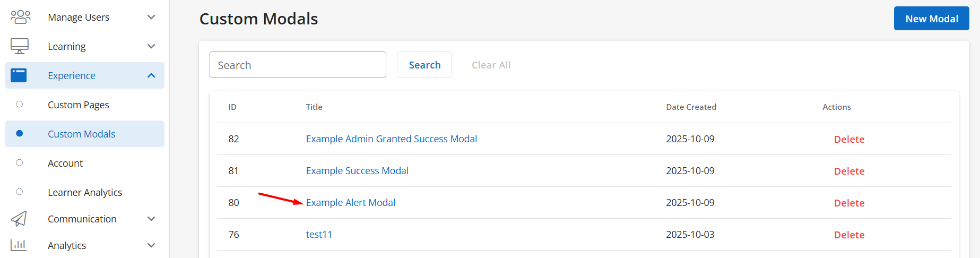
Task: Open Example Alert Modal link
Action: point(350,202)
